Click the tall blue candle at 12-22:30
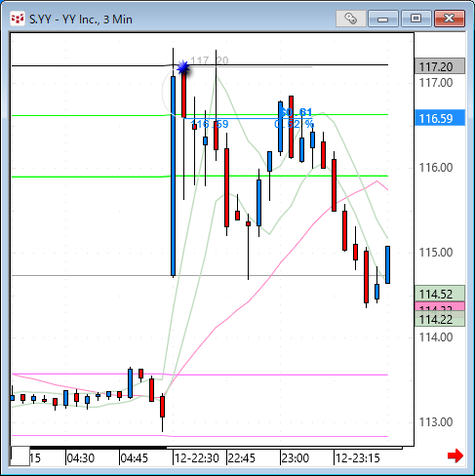The height and width of the screenshot is (476, 475). [x=173, y=176]
